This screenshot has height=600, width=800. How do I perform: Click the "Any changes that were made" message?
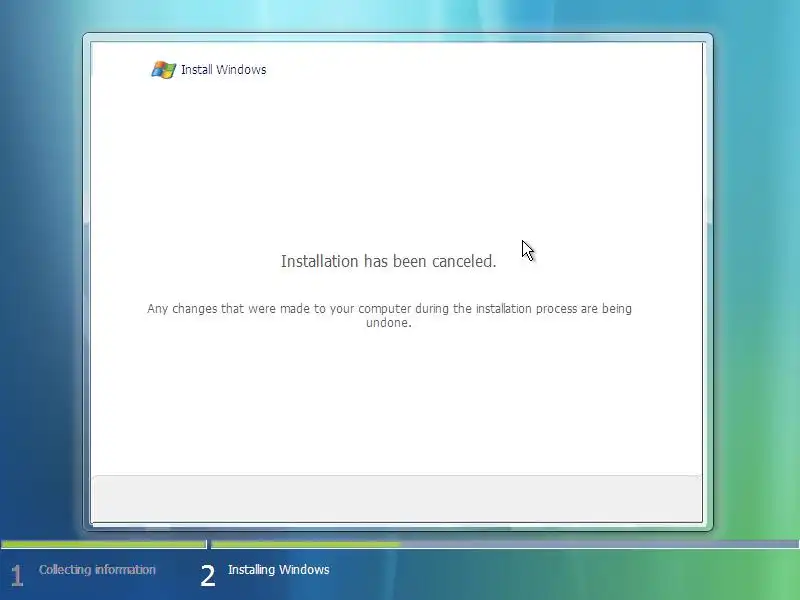(x=389, y=315)
